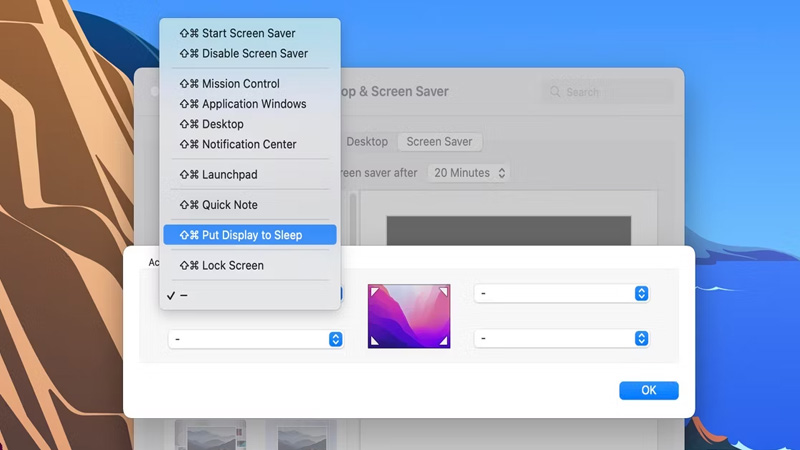The image size is (800, 450).
Task: Select Notification Center menu entry
Action: coord(248,144)
